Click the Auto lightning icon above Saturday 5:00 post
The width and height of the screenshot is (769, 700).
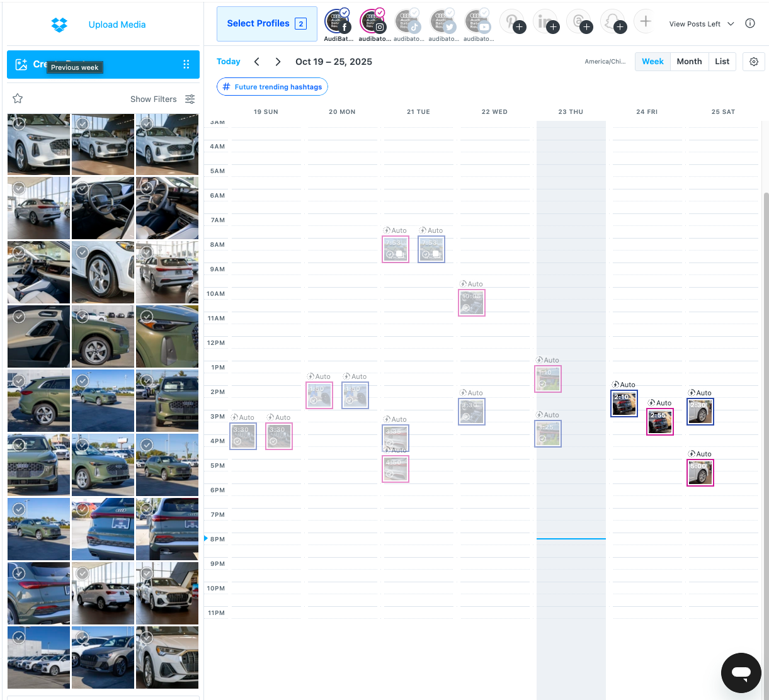pos(692,454)
